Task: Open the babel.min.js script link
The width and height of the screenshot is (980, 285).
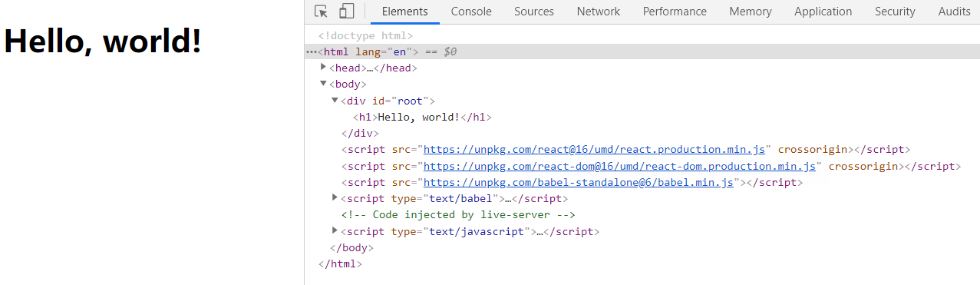Action: [579, 183]
